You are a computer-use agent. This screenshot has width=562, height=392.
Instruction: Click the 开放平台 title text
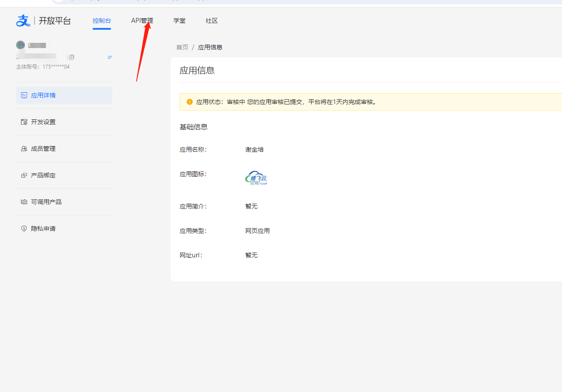tap(55, 21)
